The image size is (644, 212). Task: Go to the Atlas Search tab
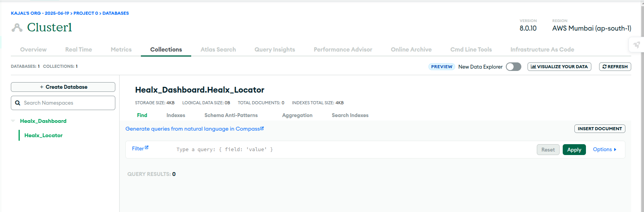(x=218, y=50)
